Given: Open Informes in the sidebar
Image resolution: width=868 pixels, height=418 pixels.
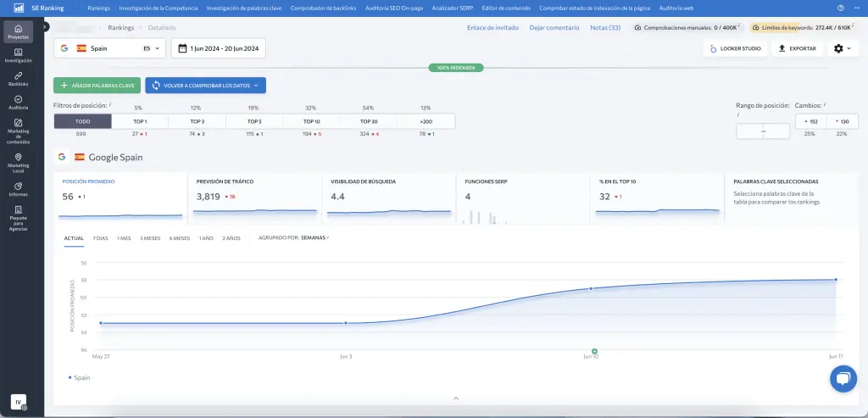Looking at the screenshot, I should tap(19, 189).
